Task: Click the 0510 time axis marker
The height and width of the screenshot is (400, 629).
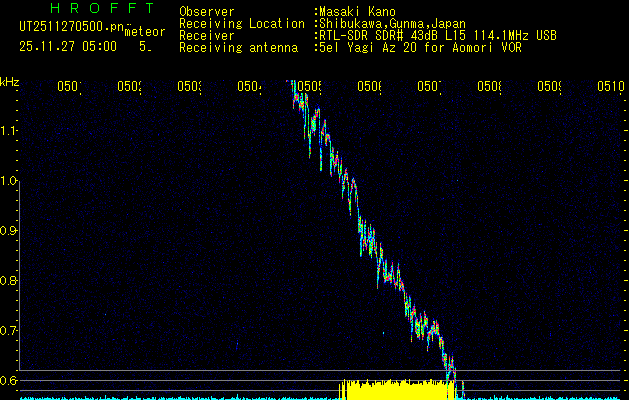Action: pos(611,87)
